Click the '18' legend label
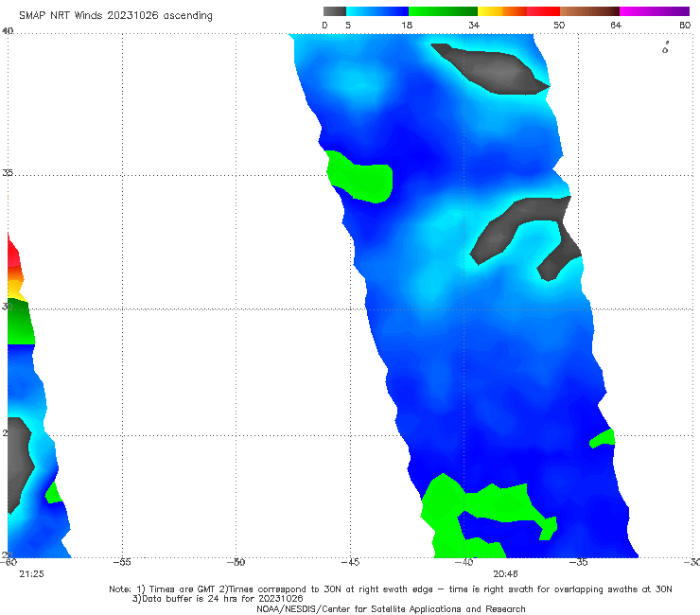This screenshot has width=700, height=615. coord(407,25)
